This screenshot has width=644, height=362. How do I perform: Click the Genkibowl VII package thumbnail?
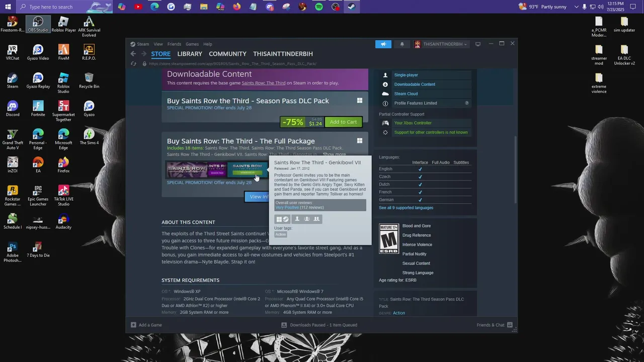(248, 170)
